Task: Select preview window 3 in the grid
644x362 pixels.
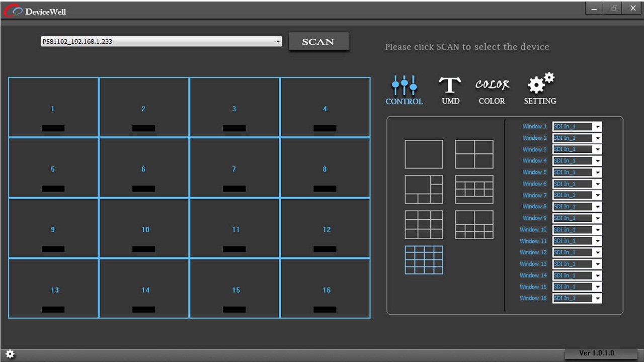Action: 234,107
